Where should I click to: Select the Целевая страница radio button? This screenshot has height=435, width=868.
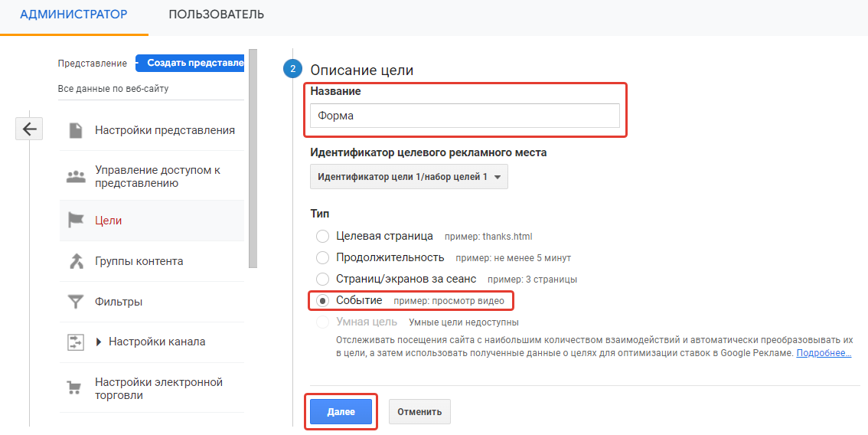(322, 237)
